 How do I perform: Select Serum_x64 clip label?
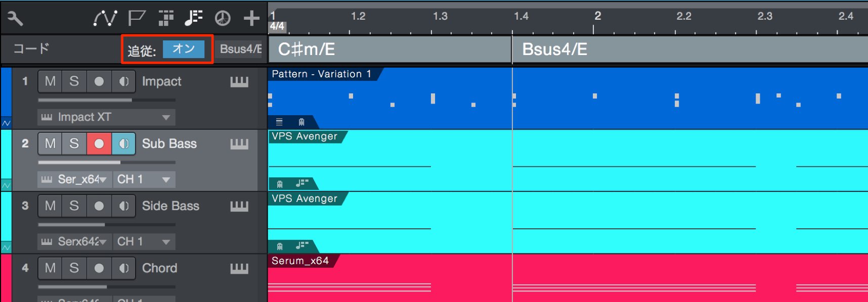point(300,261)
